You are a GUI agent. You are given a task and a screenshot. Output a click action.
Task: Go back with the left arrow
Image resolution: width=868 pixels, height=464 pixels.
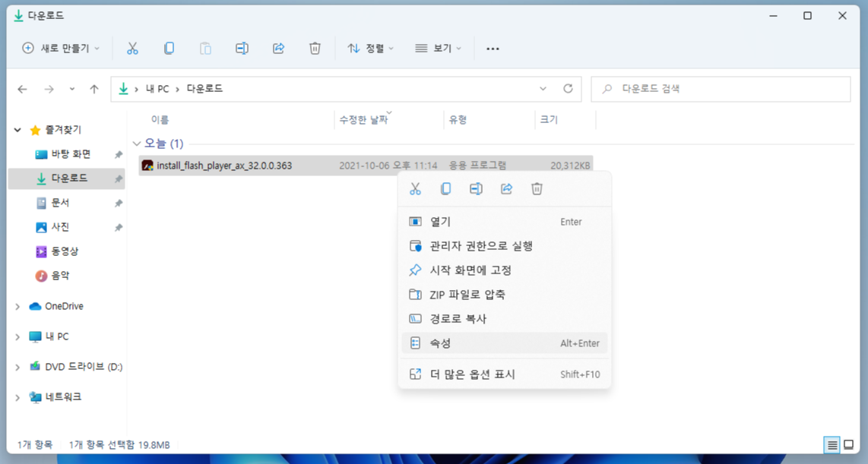pos(22,89)
